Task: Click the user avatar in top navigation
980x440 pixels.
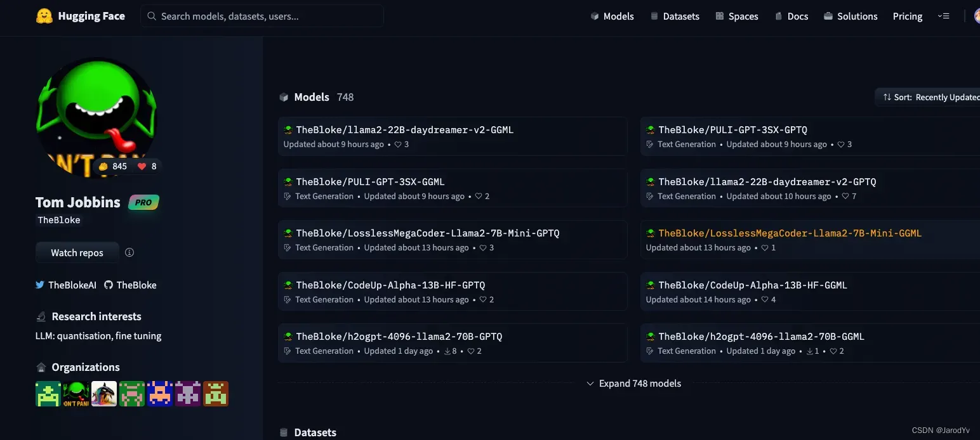Action: pos(977,16)
